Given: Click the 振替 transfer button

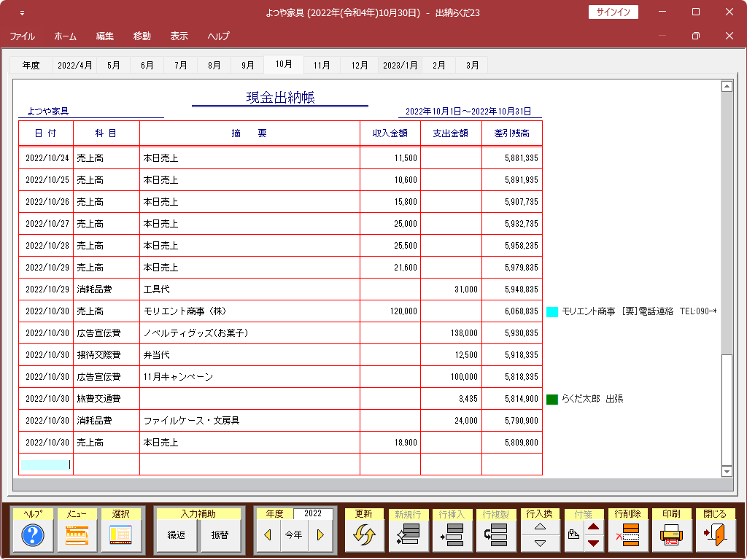Looking at the screenshot, I should [220, 535].
